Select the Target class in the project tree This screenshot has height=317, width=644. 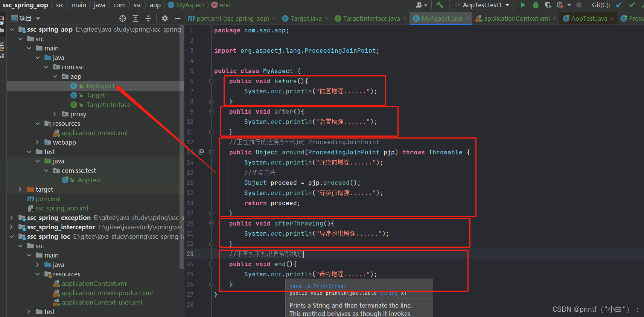[96, 95]
